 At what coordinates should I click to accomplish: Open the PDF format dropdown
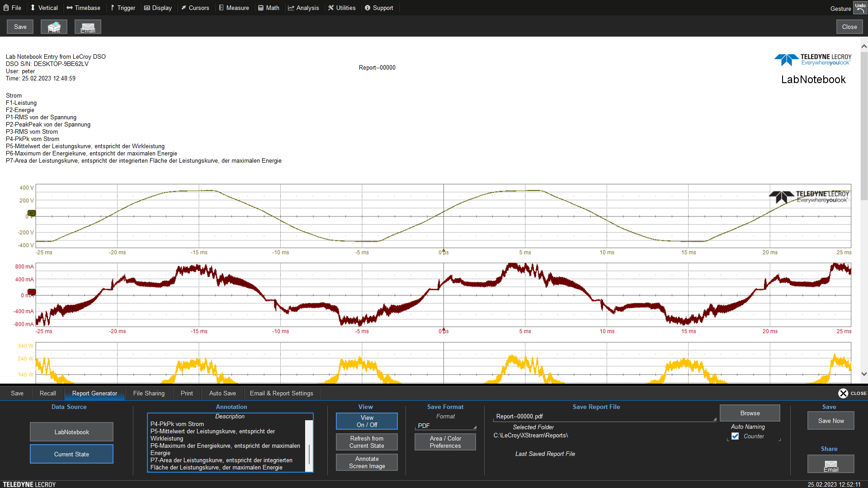click(445, 426)
